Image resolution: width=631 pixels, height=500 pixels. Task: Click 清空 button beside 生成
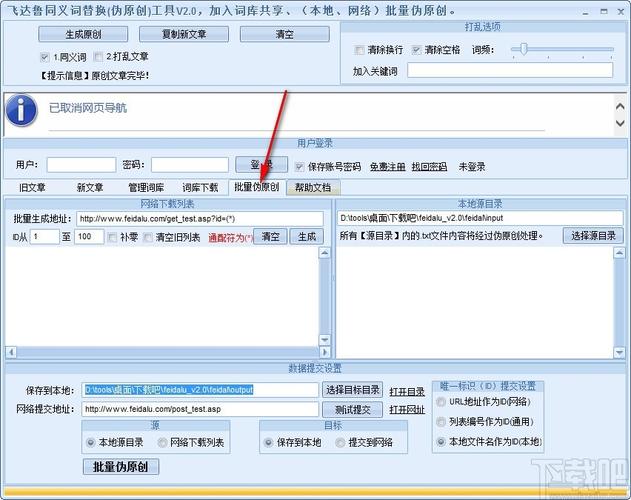click(x=270, y=237)
